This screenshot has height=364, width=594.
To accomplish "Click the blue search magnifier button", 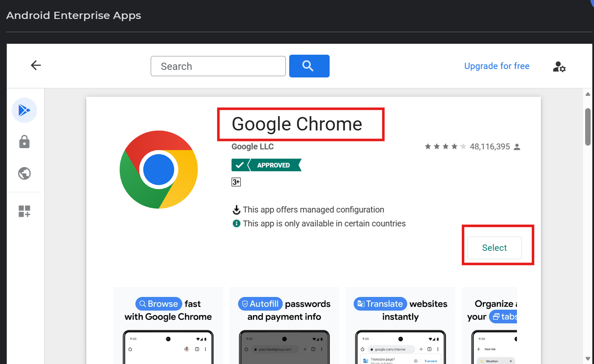I will 309,66.
